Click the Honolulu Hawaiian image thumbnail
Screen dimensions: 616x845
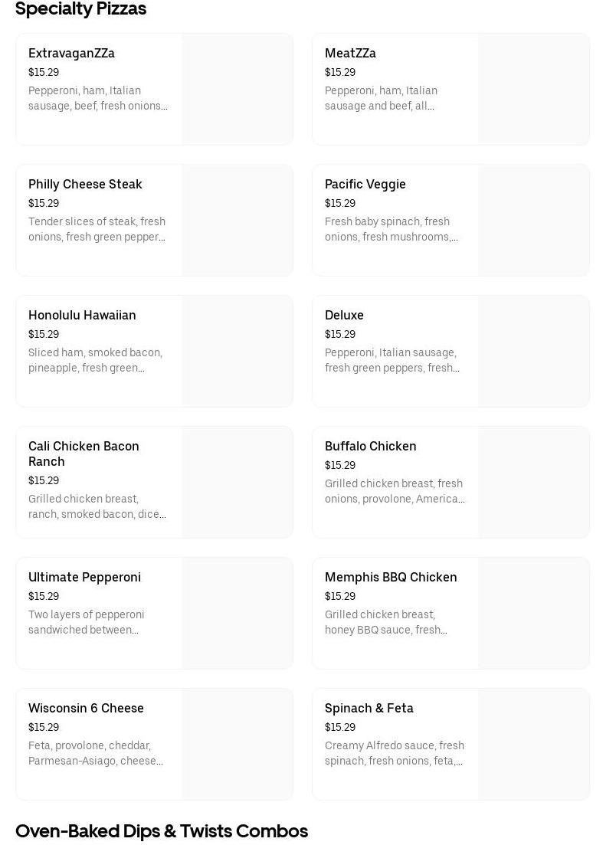(x=237, y=352)
